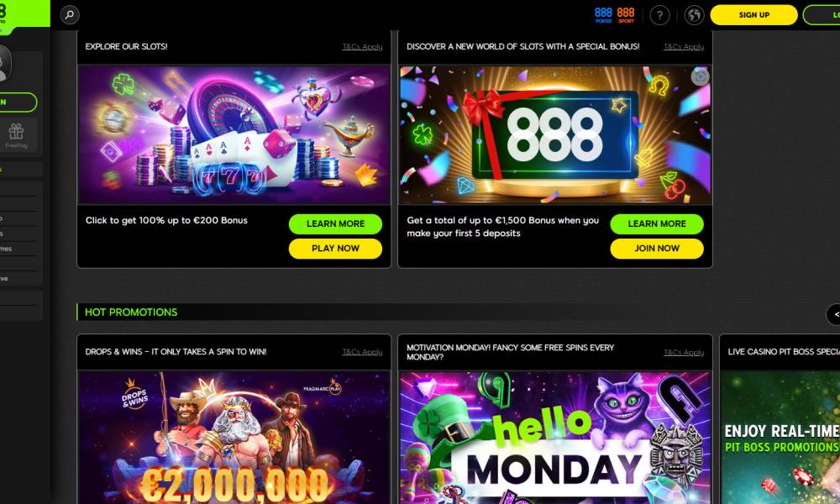Click the user avatar in sidebar
This screenshot has width=840, height=504.
pos(4,63)
